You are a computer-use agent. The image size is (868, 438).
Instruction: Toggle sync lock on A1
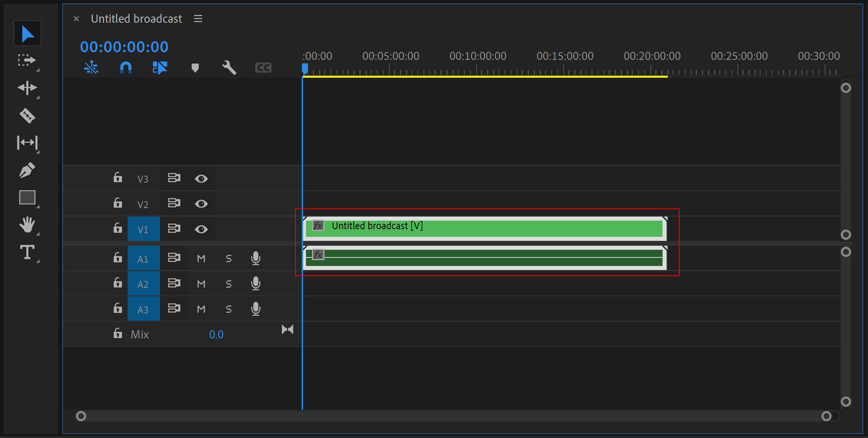click(x=174, y=257)
